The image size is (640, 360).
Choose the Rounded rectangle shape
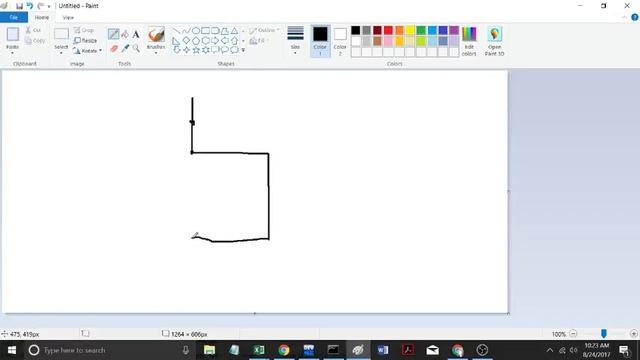coord(215,31)
